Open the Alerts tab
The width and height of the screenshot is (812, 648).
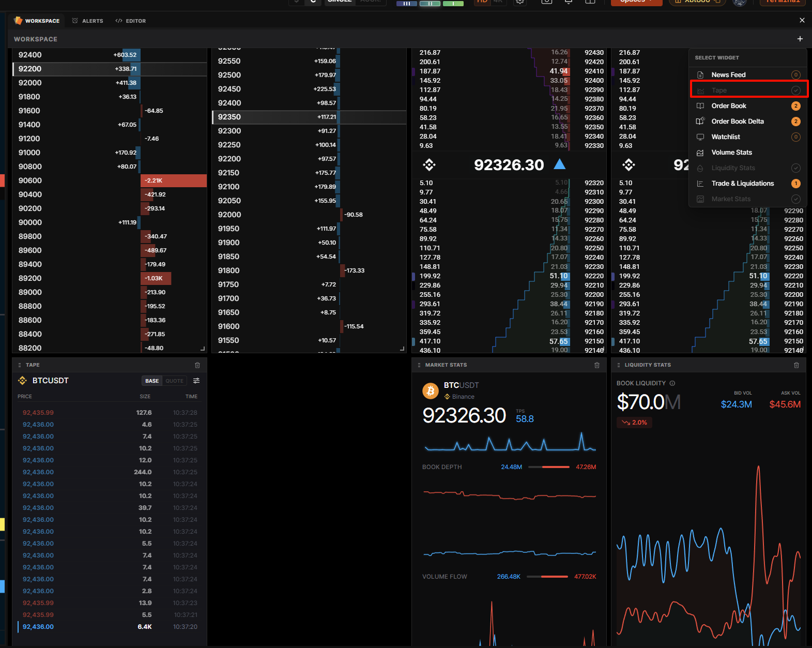[87, 21]
